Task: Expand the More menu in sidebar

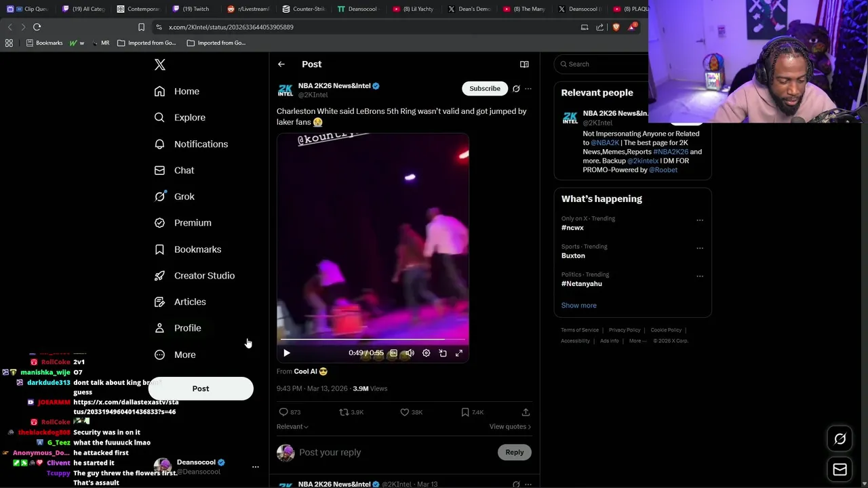Action: pos(175,354)
